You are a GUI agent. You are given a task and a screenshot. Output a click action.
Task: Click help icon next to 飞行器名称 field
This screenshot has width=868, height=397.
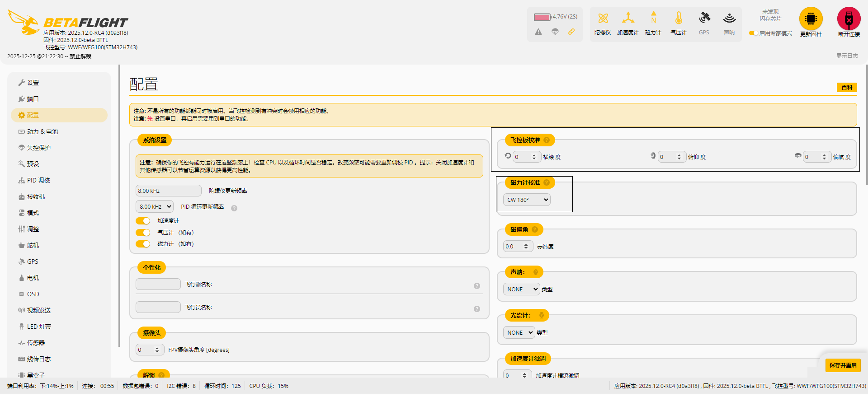(x=476, y=286)
